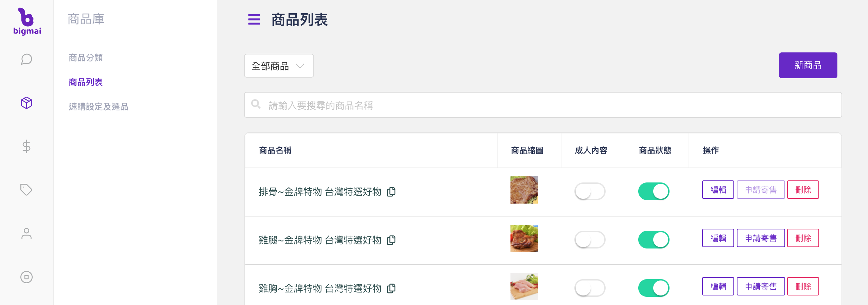This screenshot has height=305, width=868.
Task: Open the dollar sign finance icon
Action: point(27,146)
